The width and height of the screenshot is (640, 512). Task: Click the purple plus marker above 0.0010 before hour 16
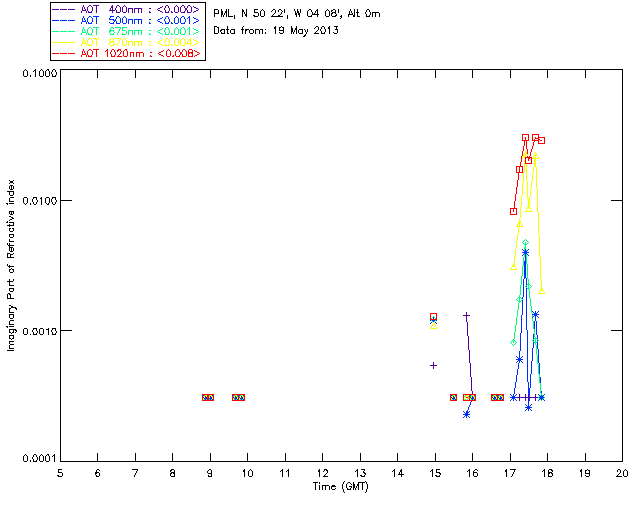[x=467, y=316]
